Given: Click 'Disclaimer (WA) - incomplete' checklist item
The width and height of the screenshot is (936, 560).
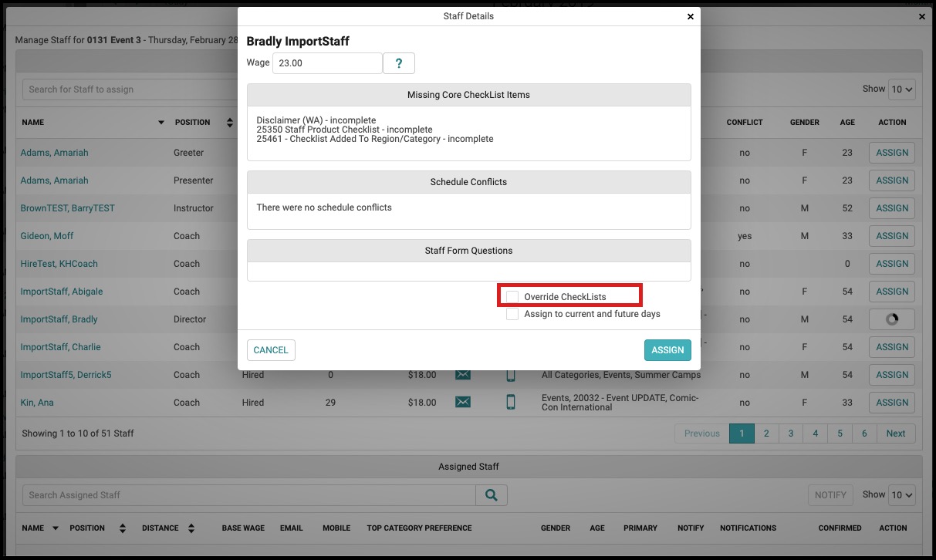Looking at the screenshot, I should [316, 120].
